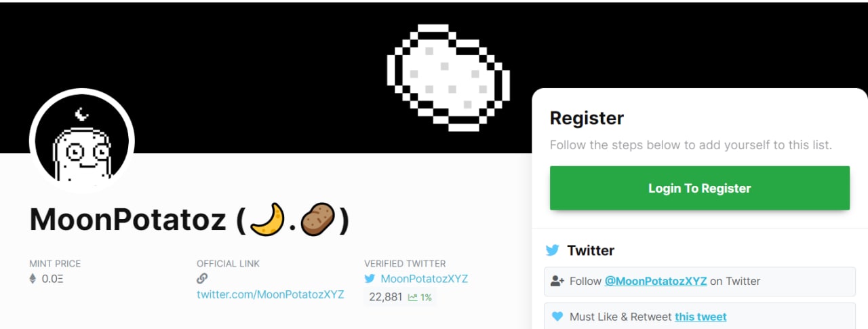Click the 22,881 follower count badge
Screen dimensions: 868x329
coord(400,297)
